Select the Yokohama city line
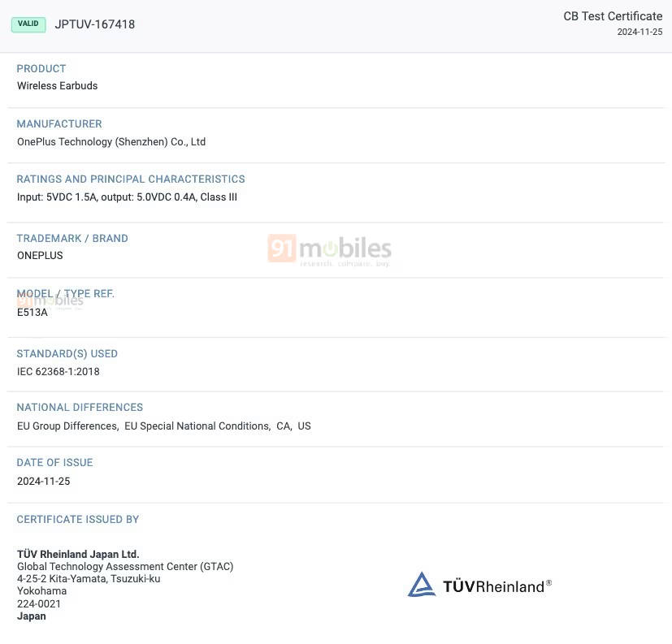This screenshot has height=644, width=672. (42, 591)
